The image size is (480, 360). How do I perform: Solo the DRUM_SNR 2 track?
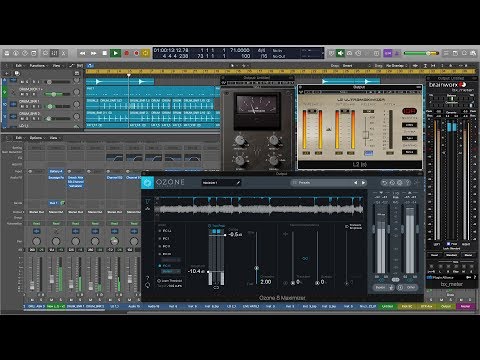(28, 118)
